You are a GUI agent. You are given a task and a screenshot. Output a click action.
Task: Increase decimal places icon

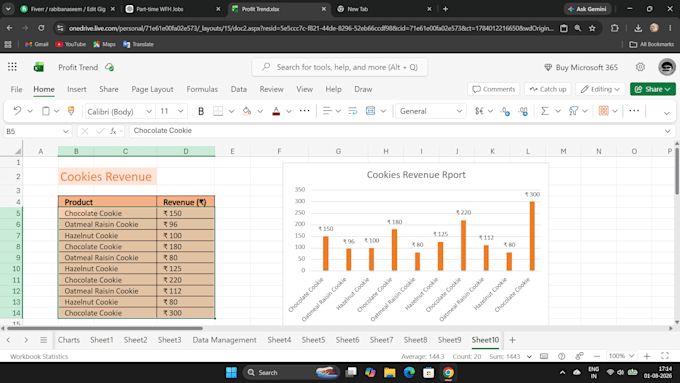pyautogui.click(x=523, y=111)
